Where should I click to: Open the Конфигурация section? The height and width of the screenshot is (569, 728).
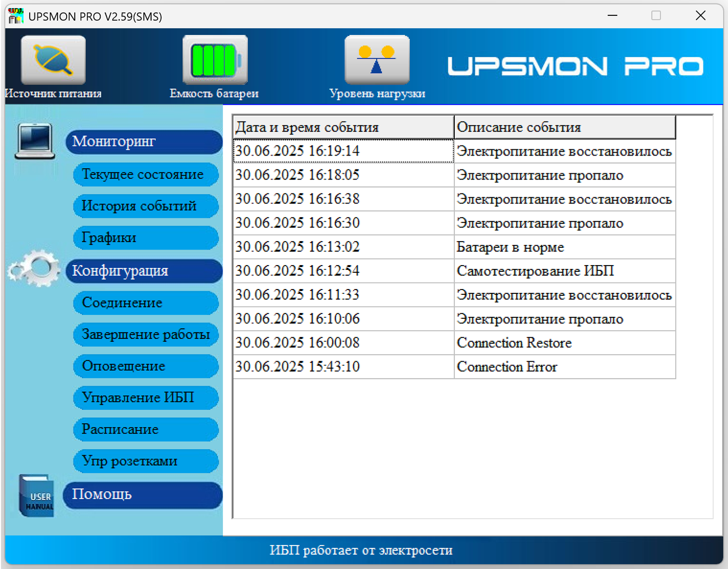(x=144, y=271)
